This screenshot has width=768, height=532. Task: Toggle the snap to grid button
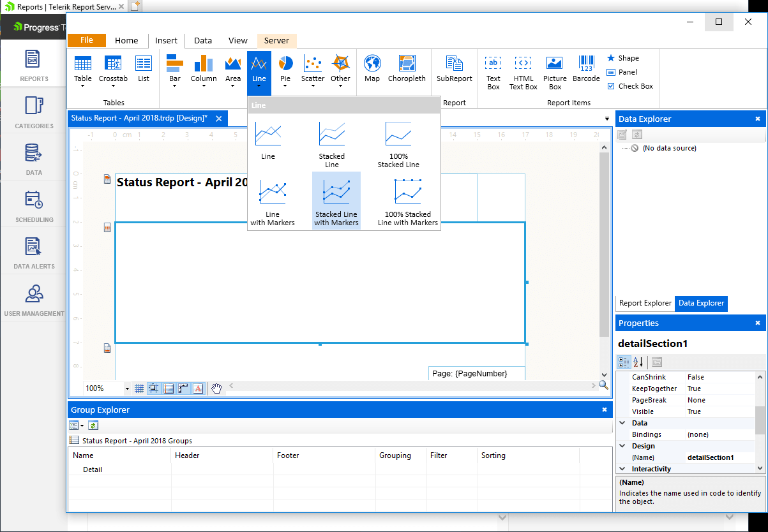[154, 388]
